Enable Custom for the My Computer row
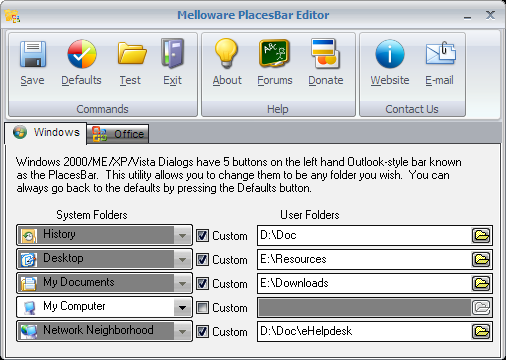 pyautogui.click(x=202, y=308)
